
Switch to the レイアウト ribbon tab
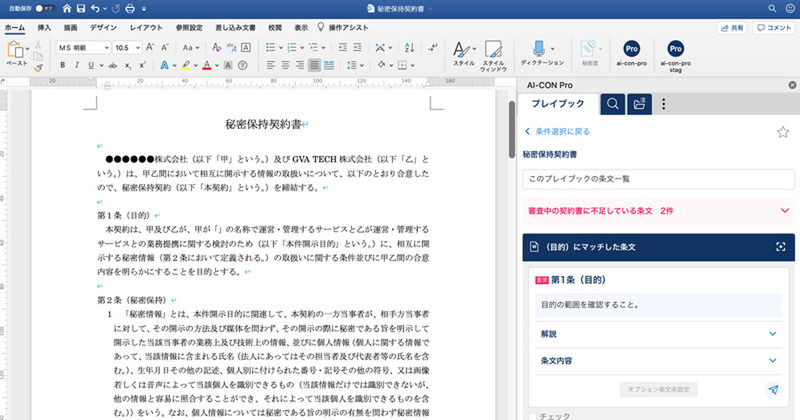[x=146, y=28]
